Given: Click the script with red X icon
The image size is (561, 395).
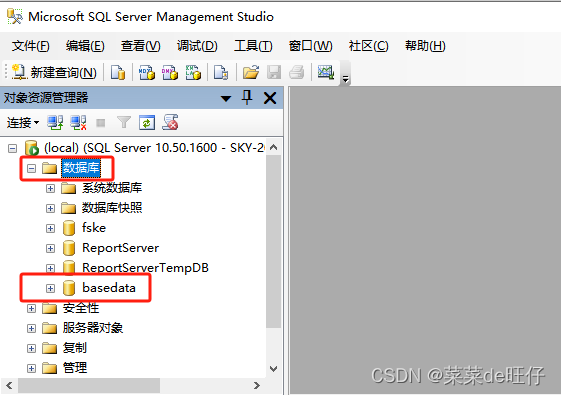Looking at the screenshot, I should click(170, 122).
